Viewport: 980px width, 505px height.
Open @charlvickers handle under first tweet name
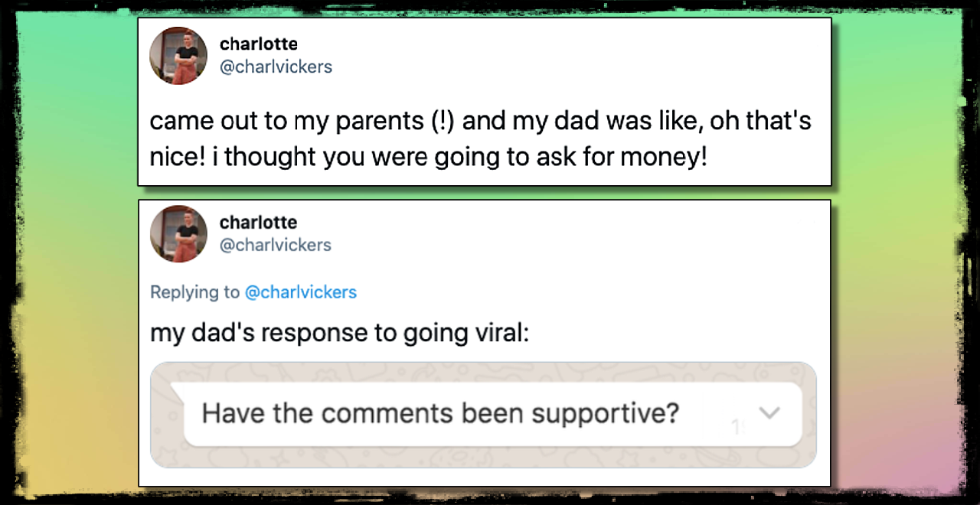276,67
